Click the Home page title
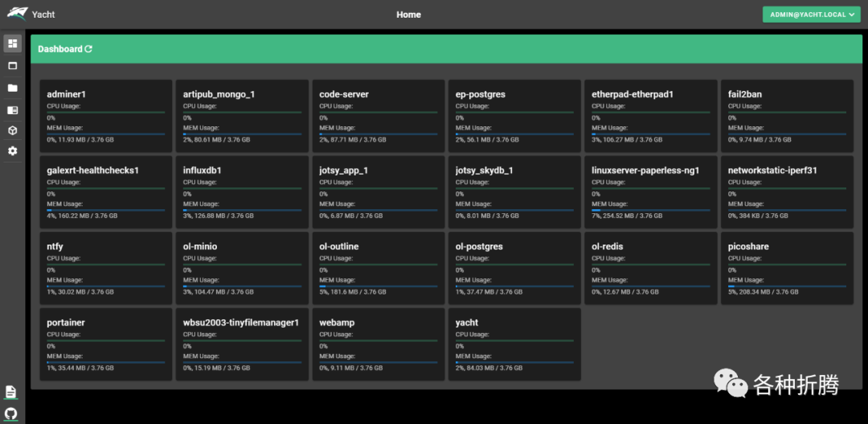The image size is (868, 424). pyautogui.click(x=408, y=14)
